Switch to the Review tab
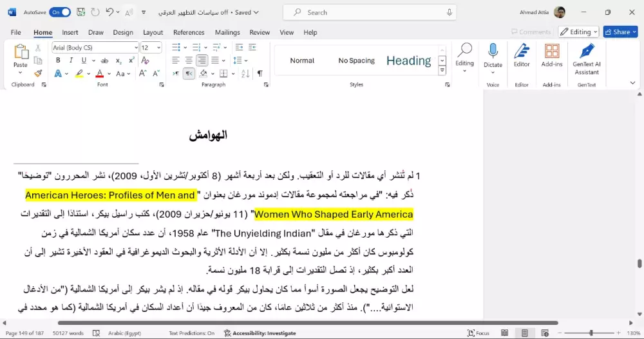 [260, 32]
